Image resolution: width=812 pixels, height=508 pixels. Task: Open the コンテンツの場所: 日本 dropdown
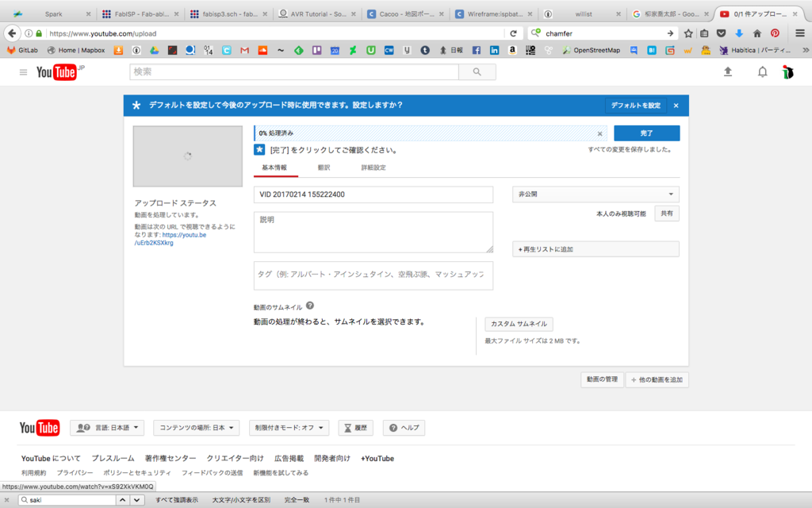coord(197,428)
